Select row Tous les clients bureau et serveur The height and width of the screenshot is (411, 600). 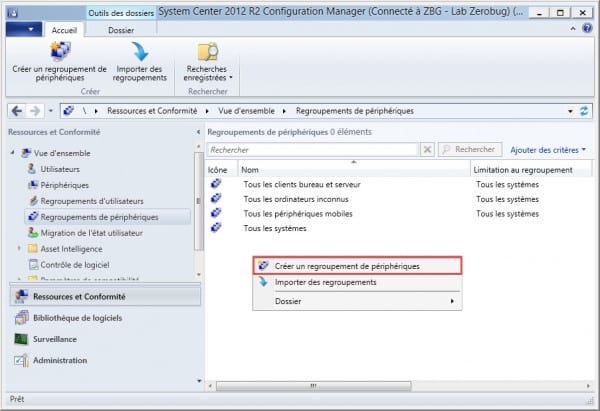coord(398,184)
